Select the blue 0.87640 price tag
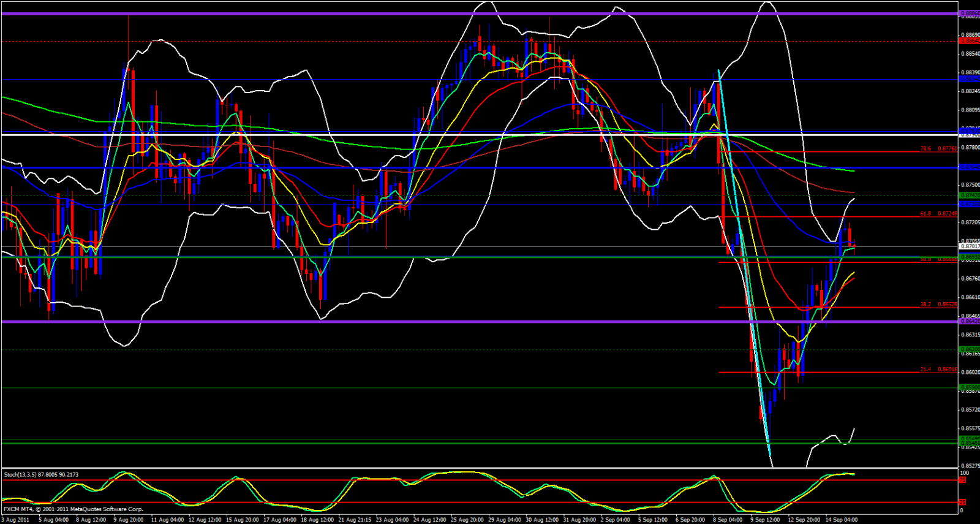The image size is (980, 524). [969, 167]
